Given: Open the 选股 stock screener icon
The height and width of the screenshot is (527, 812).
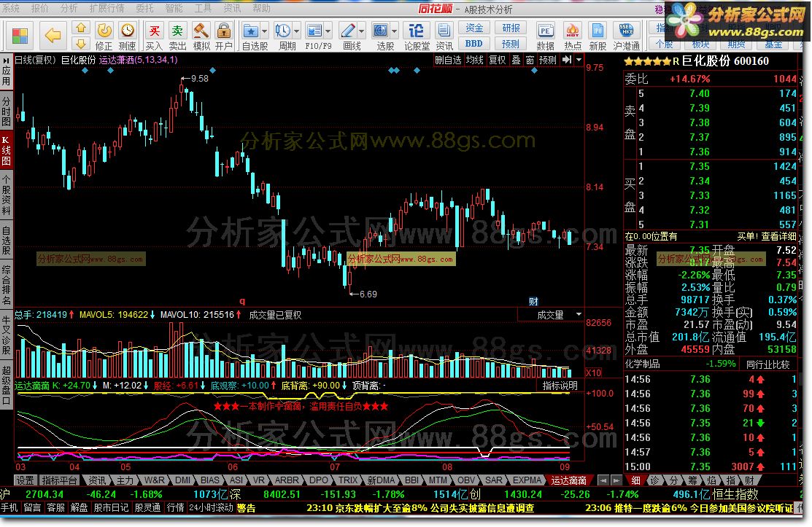Looking at the screenshot, I should 381,31.
